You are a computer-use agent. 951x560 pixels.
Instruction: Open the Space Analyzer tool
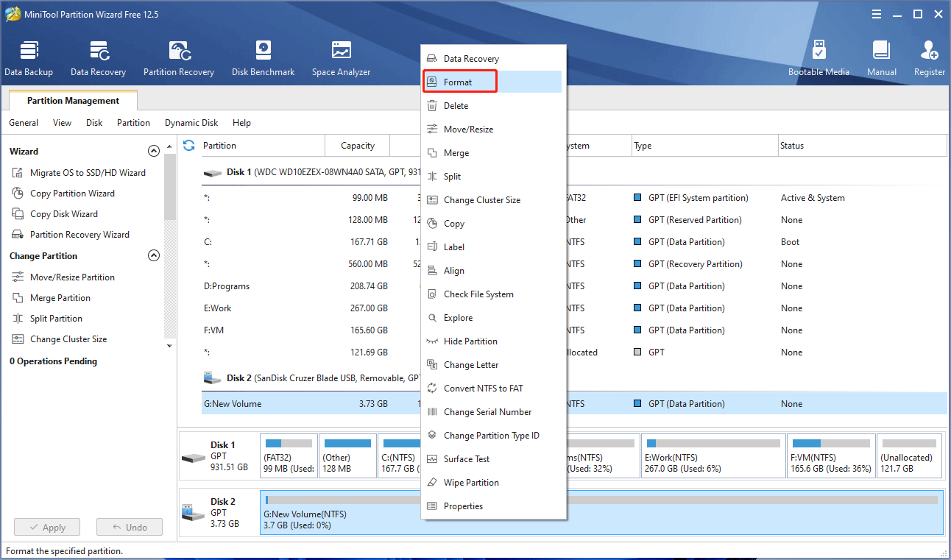341,59
